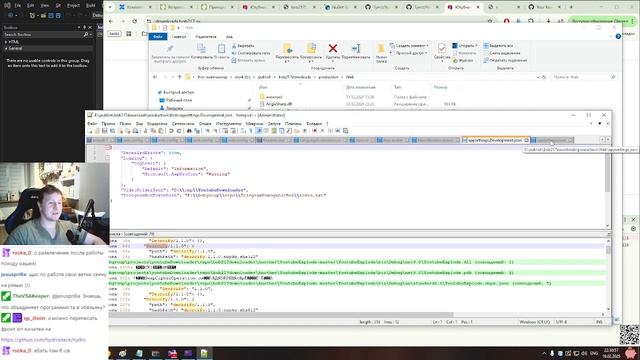Click the Notepad++ New file toolbar icon
640x360 pixels.
(x=90, y=131)
